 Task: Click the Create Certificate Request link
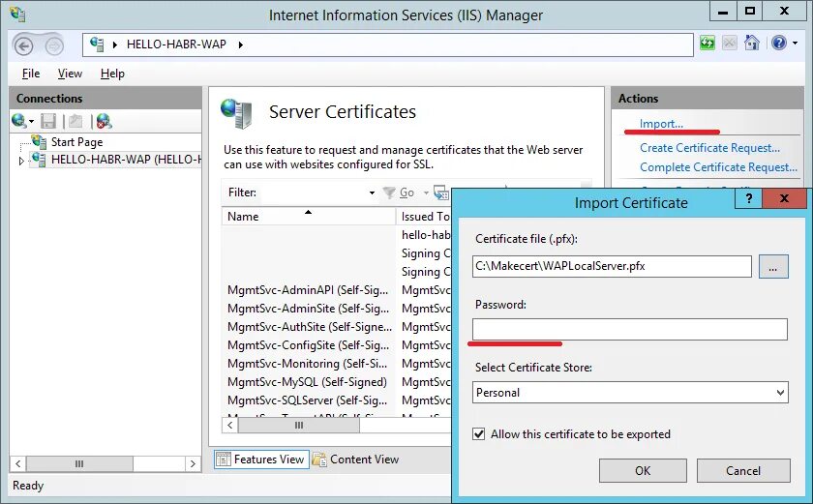(709, 148)
